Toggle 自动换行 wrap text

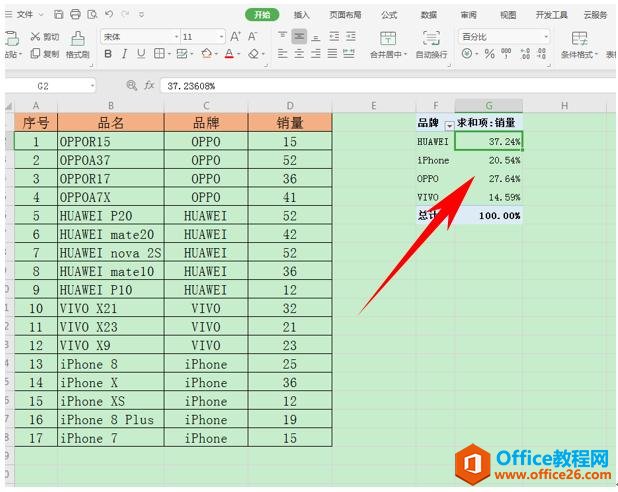pos(431,45)
